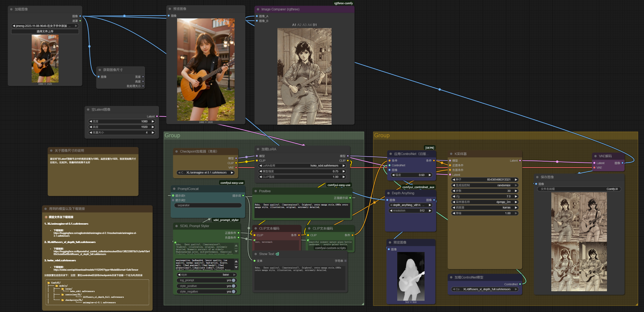Click the 加载LoRA node collapse dot
Image resolution: width=644 pixels, height=312 pixels.
click(x=258, y=149)
